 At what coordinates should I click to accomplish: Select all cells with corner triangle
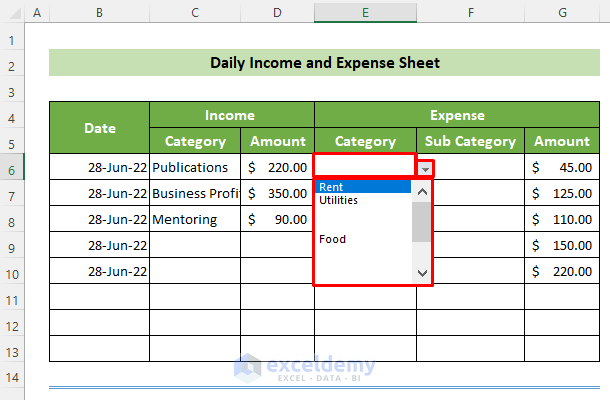tap(12, 13)
